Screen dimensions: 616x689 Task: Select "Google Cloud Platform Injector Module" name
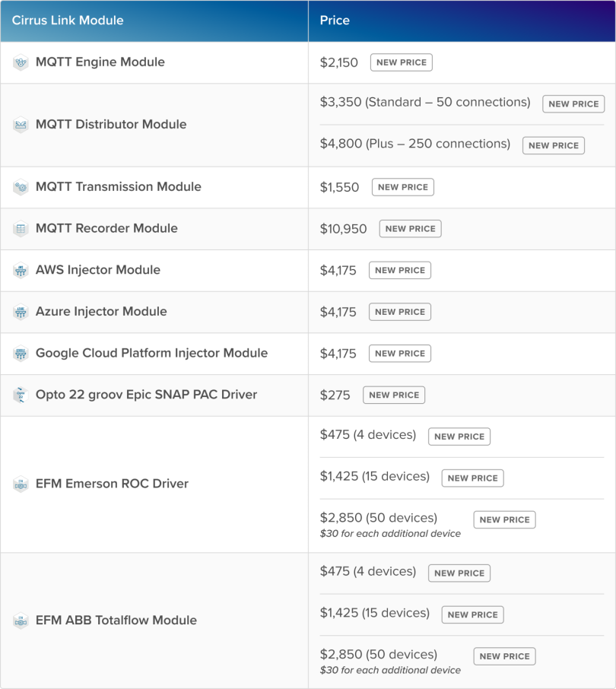pos(151,353)
